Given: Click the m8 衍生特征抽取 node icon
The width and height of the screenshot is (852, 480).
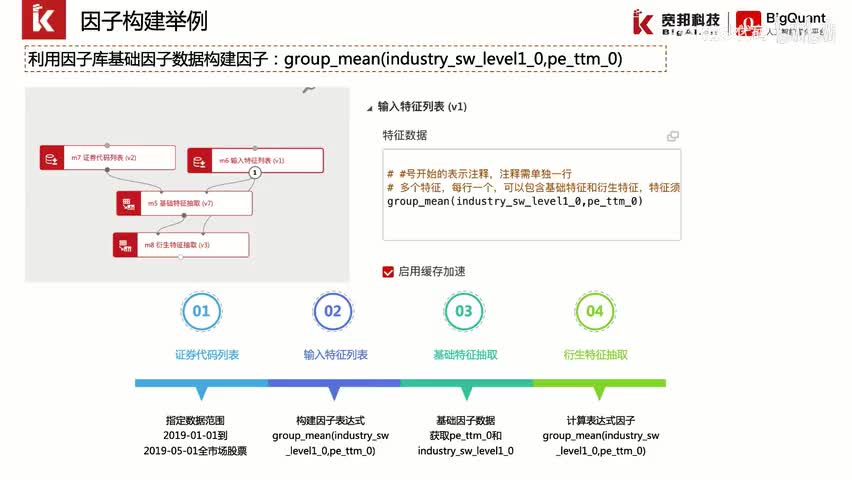Looking at the screenshot, I should coord(125,245).
